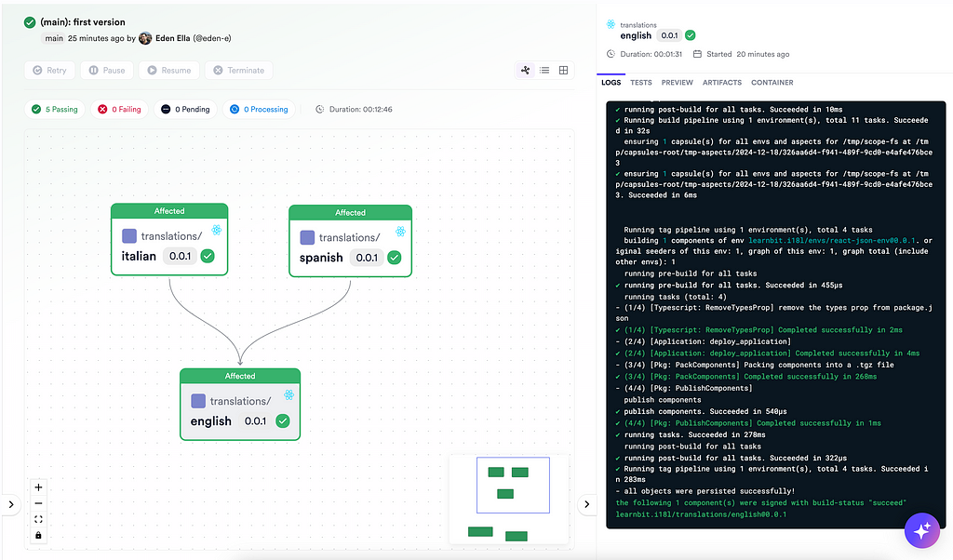Screen dimensions: 953x560
Task: Open the CONTAINER tab
Action: click(x=772, y=83)
